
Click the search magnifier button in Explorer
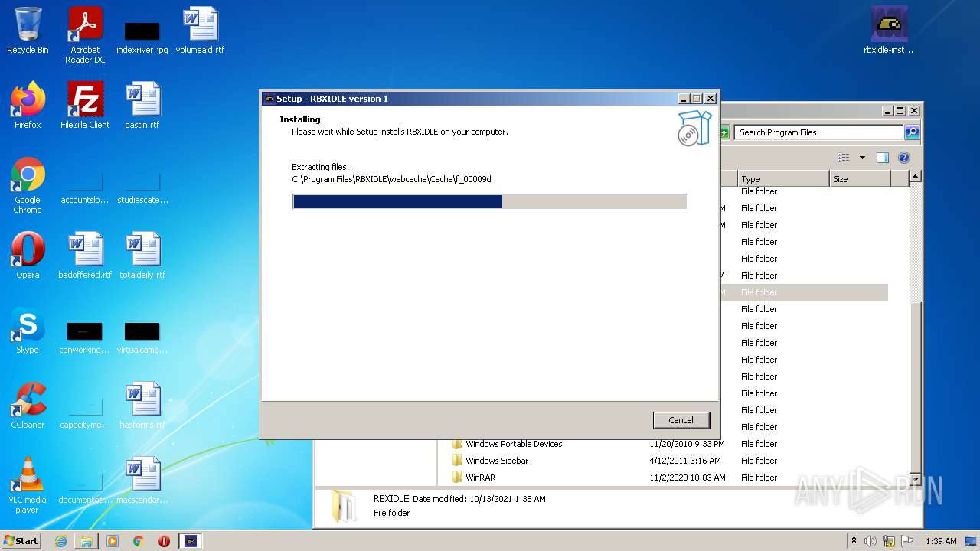coord(911,132)
